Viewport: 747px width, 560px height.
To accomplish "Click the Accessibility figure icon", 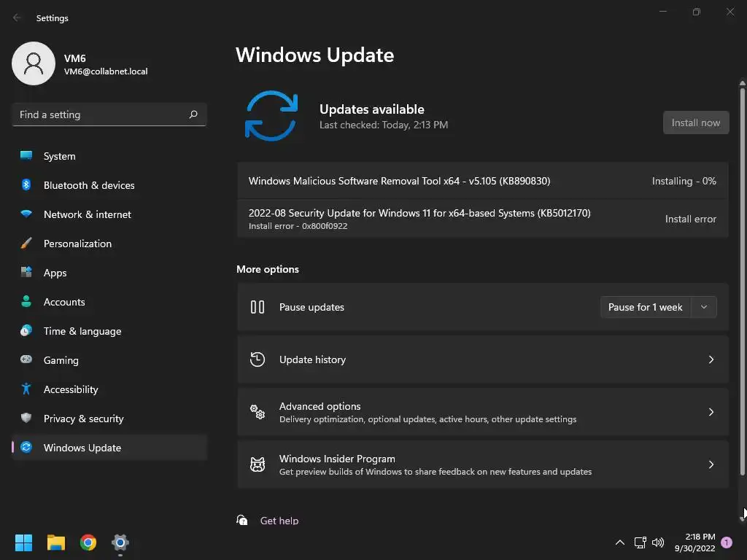I will 26,389.
